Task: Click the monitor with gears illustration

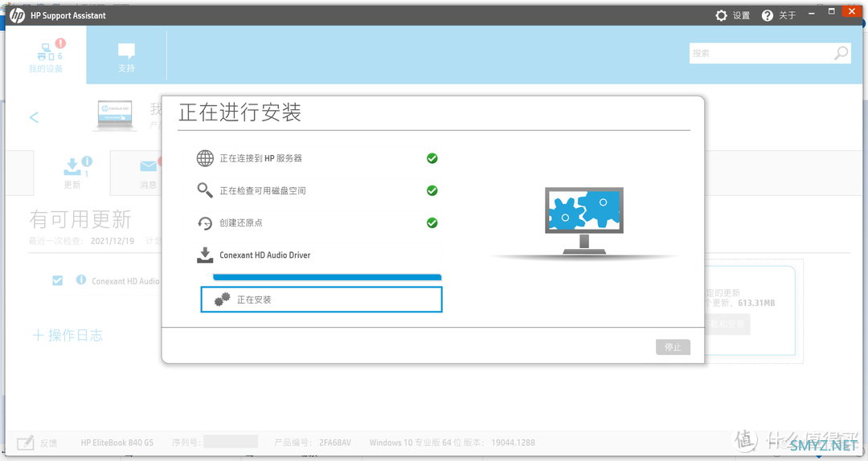Action: [x=584, y=220]
